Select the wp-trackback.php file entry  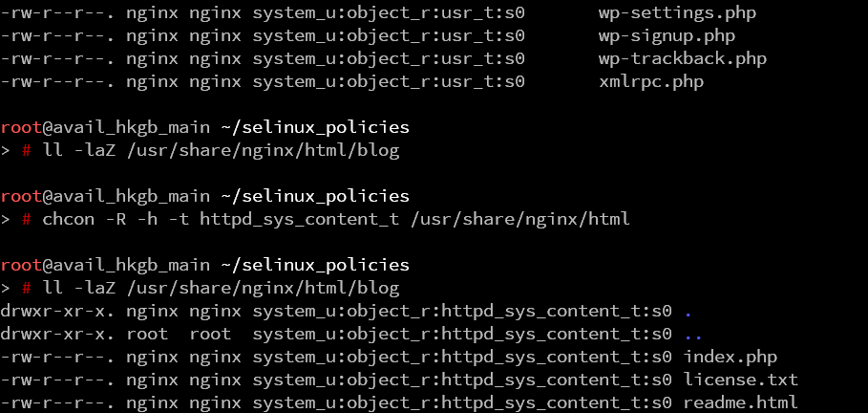coord(682,59)
